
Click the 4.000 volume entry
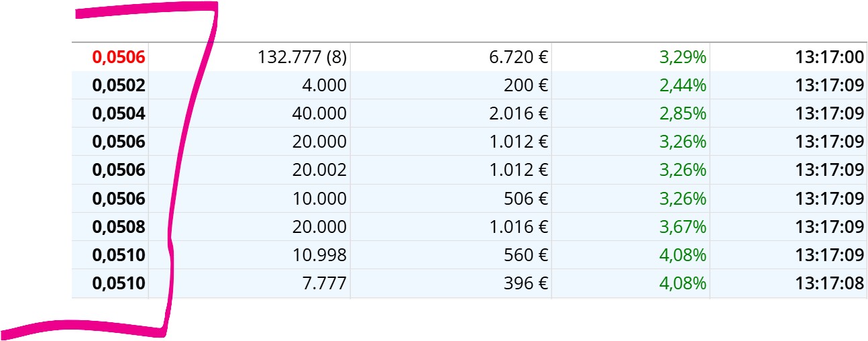coord(325,86)
